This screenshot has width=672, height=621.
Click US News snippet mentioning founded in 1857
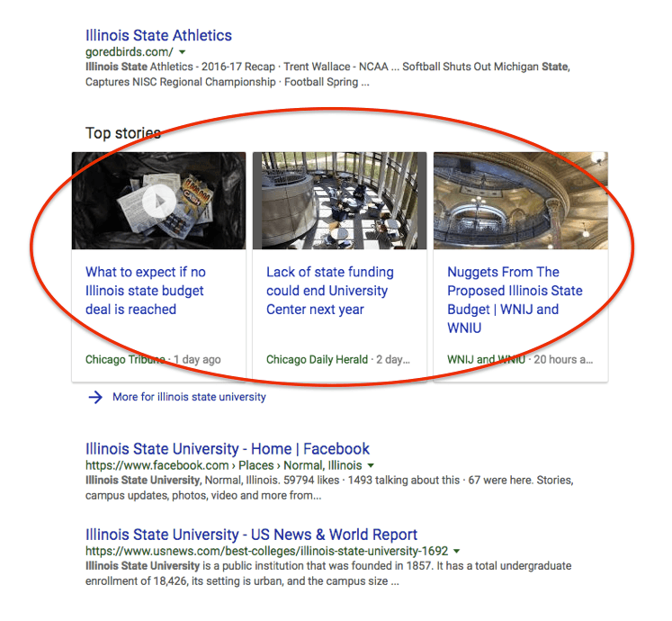[328, 573]
